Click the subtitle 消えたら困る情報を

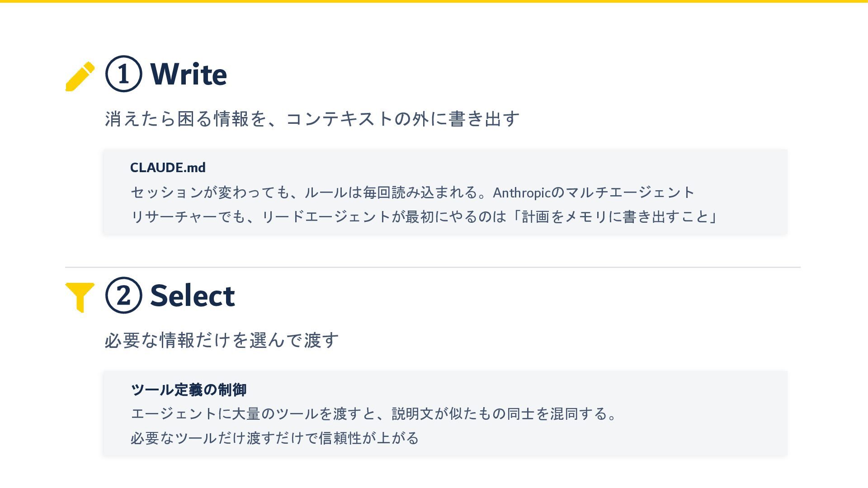312,119
